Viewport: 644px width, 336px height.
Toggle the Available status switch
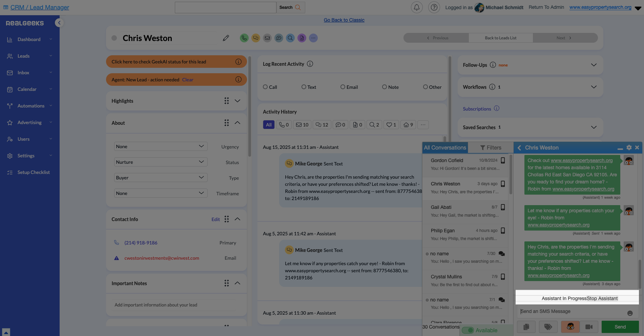468,330
